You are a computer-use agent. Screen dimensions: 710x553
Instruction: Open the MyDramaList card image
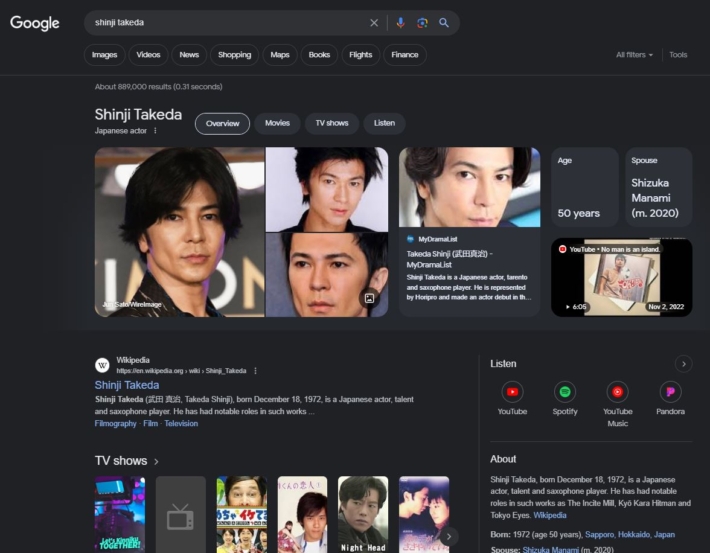pyautogui.click(x=470, y=187)
